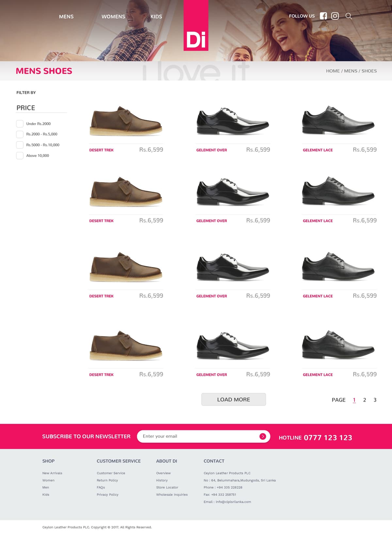Screen dimensions: 392x534
Task: Open the KIDS menu
Action: [x=156, y=17]
